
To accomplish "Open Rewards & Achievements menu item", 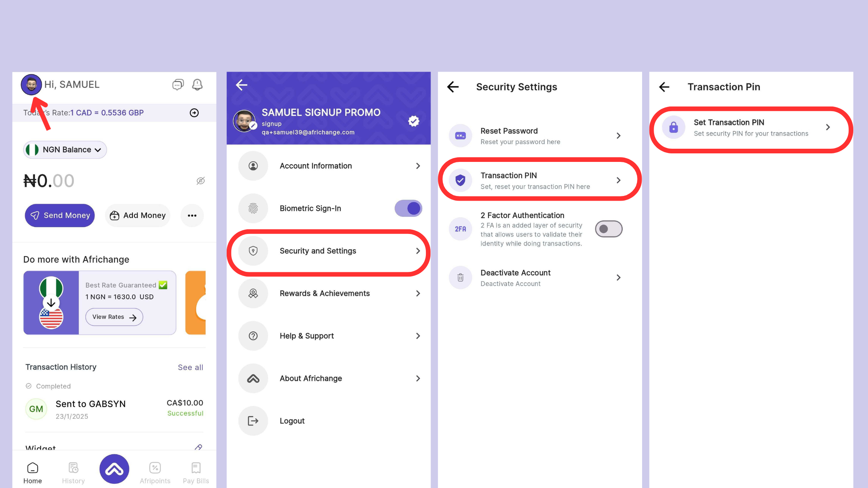I will [x=329, y=294].
